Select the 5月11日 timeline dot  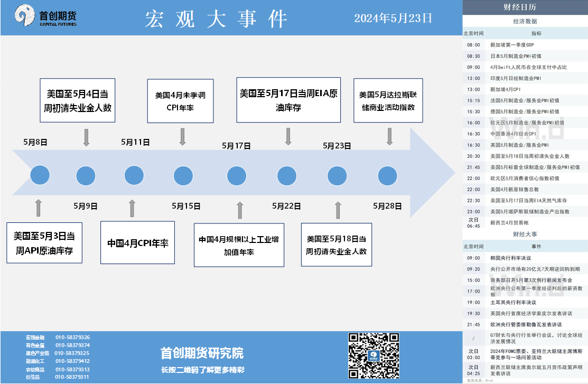coord(134,175)
